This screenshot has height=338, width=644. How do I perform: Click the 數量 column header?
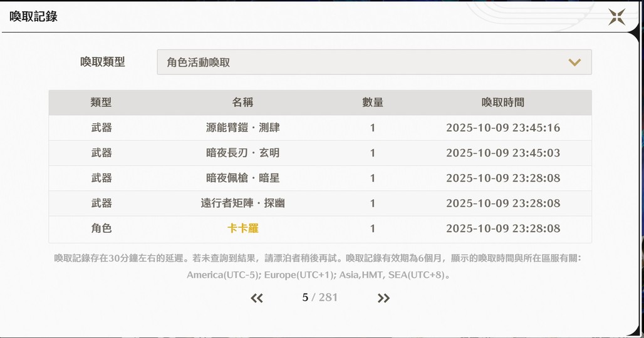(373, 103)
